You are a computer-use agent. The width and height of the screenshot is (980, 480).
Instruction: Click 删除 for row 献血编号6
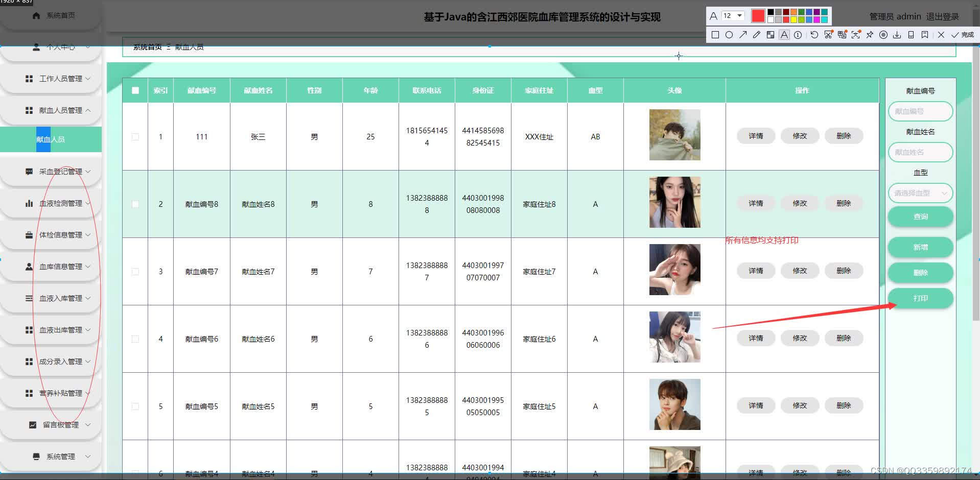coord(844,338)
